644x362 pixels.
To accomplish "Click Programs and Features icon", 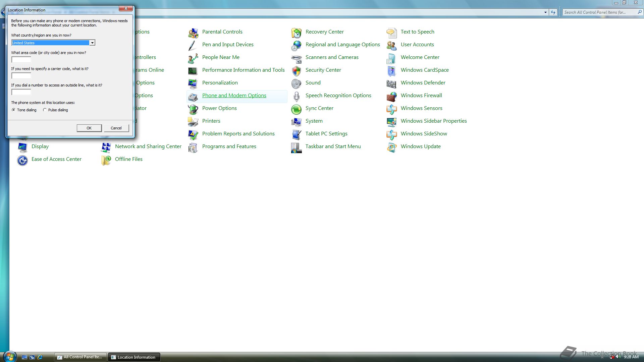I will (193, 147).
